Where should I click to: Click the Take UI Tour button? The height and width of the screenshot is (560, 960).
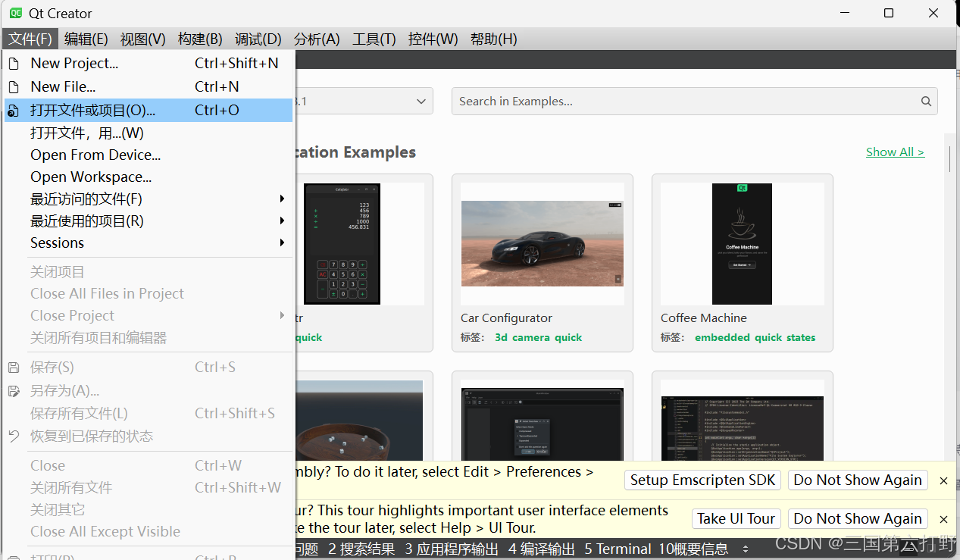736,519
